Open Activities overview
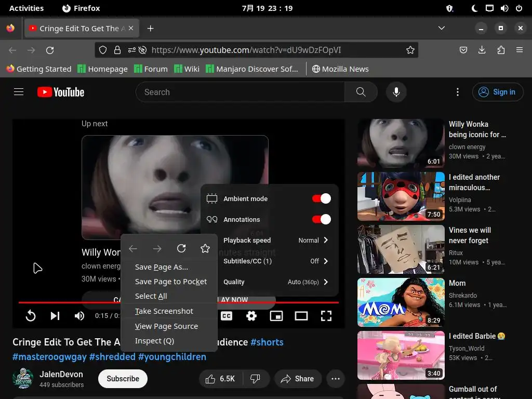 [x=26, y=8]
